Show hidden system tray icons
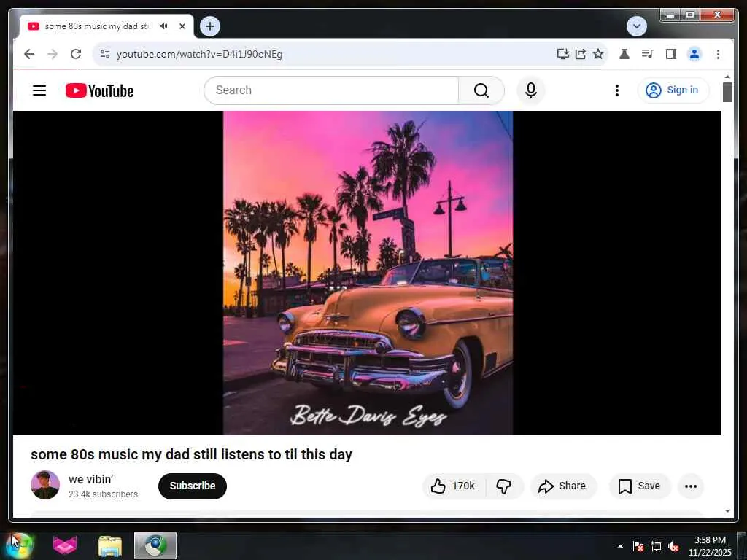 coord(620,546)
